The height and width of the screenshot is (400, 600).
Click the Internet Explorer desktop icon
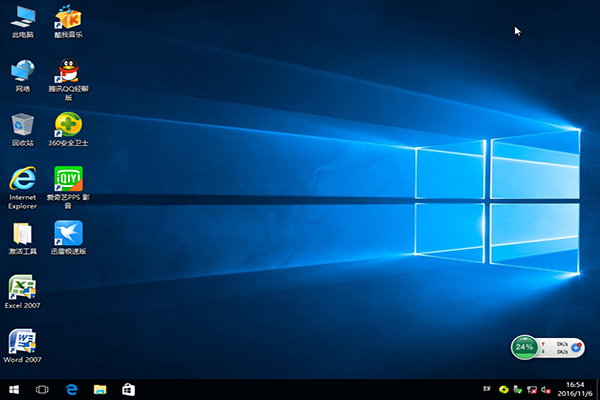pyautogui.click(x=23, y=188)
